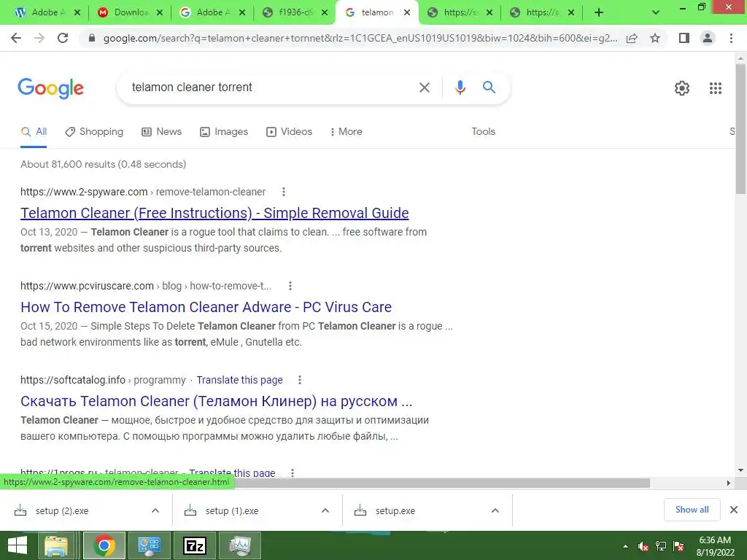This screenshot has height=560, width=747.
Task: Click the taskbar clock
Action: 715,546
